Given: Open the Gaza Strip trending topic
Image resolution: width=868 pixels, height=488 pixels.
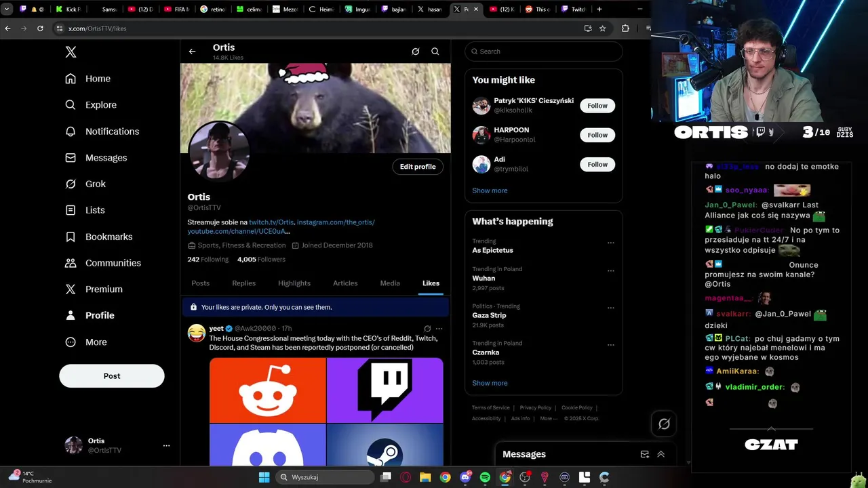Looking at the screenshot, I should [544, 315].
